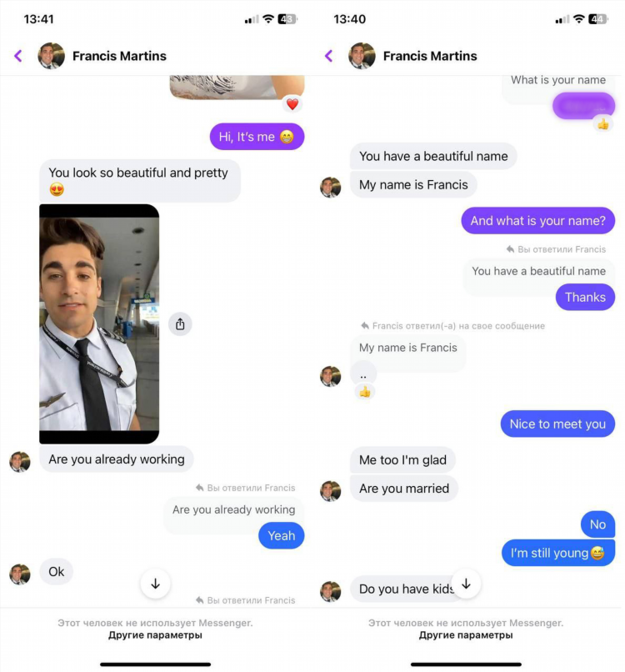625x672 pixels.
Task: Open Francis Martins avatar in right header
Action: [362, 56]
